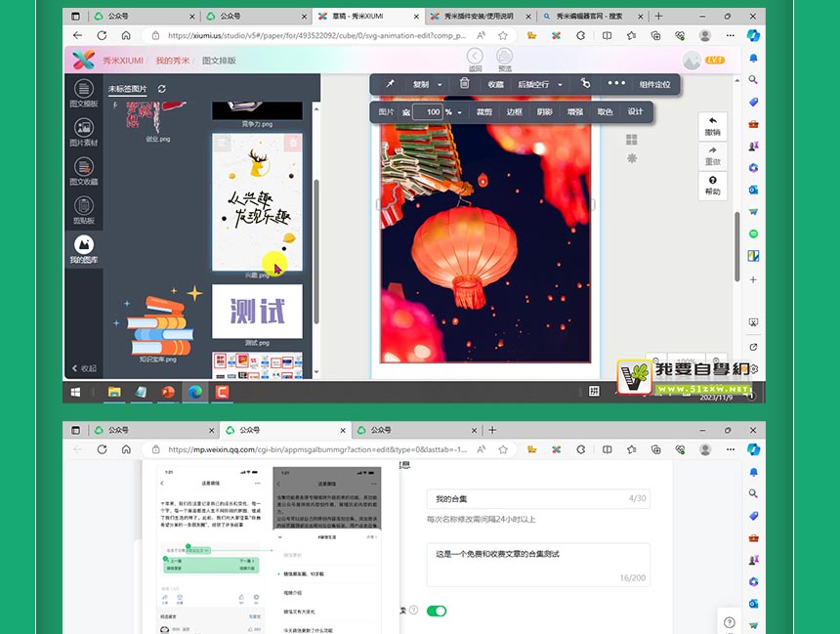The image size is (840, 634).
Task: Delete the selected image with trash icon
Action: coord(465,83)
